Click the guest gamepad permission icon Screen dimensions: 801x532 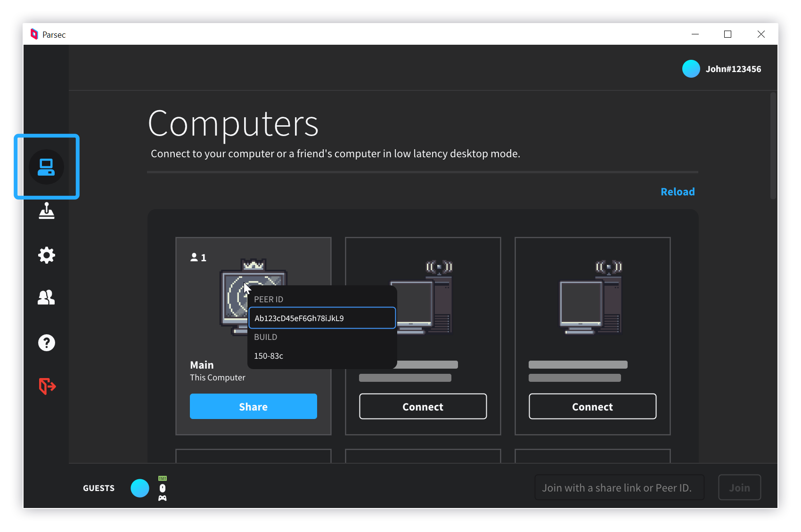(163, 498)
